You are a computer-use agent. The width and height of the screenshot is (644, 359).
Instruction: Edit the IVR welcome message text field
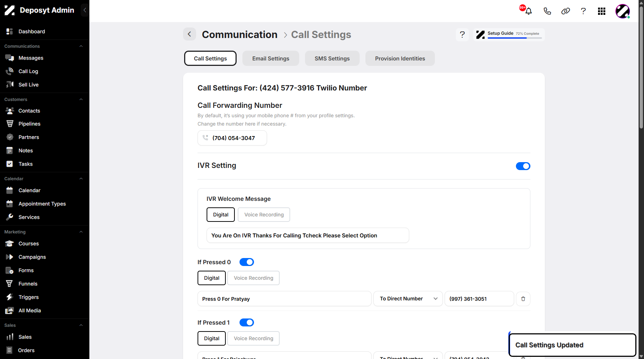point(308,235)
